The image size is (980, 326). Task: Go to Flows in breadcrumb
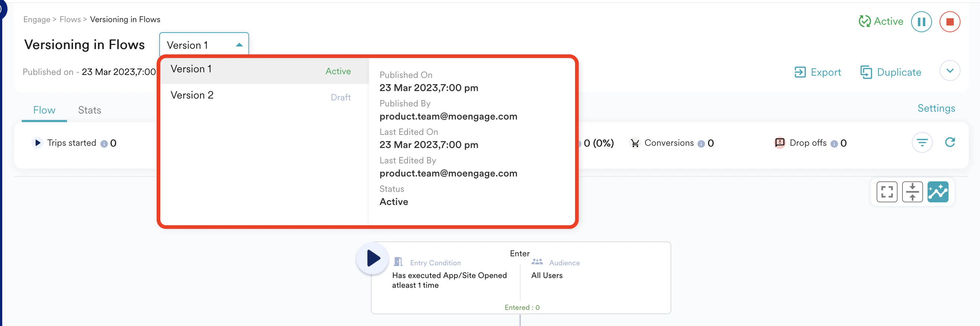[70, 19]
